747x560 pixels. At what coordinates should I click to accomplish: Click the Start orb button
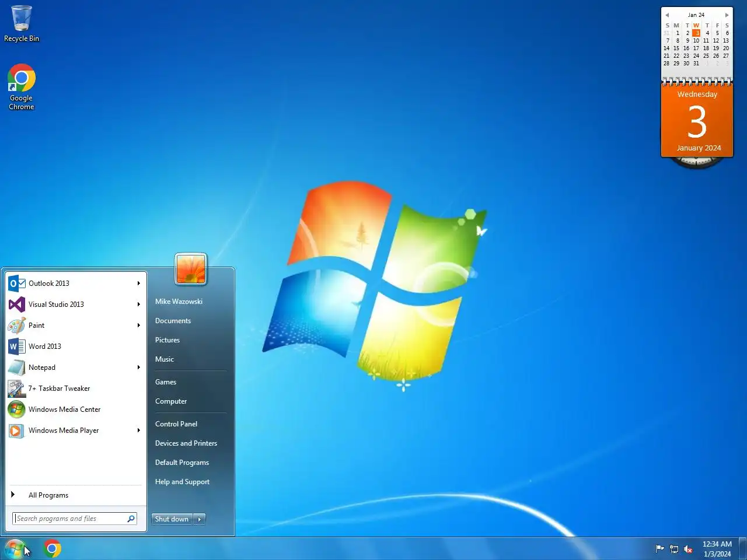pyautogui.click(x=15, y=548)
